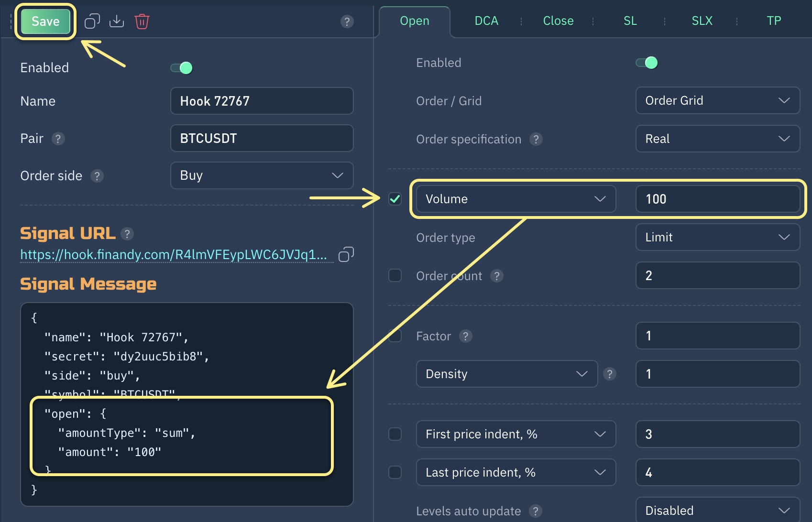812x522 pixels.
Task: Click the download/import icon in top toolbar
Action: coord(117,22)
